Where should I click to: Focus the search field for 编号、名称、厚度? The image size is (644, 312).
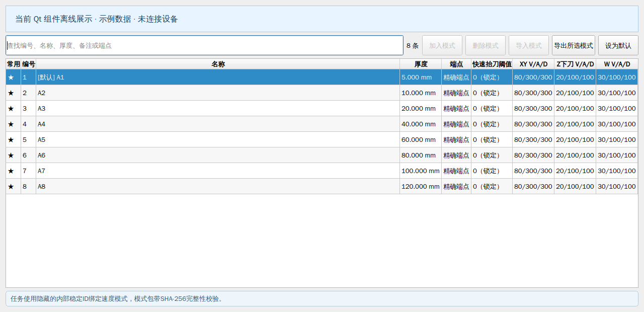coord(205,45)
